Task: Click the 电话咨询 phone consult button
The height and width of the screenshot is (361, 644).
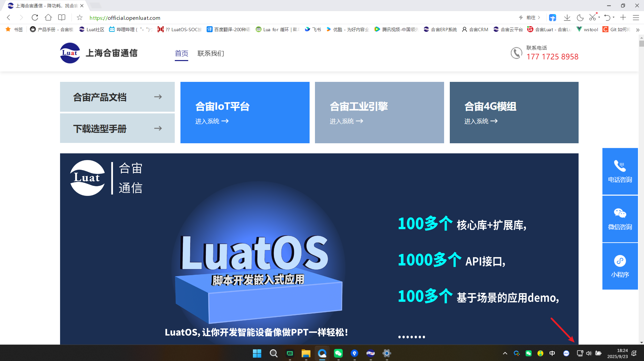Action: click(x=620, y=171)
